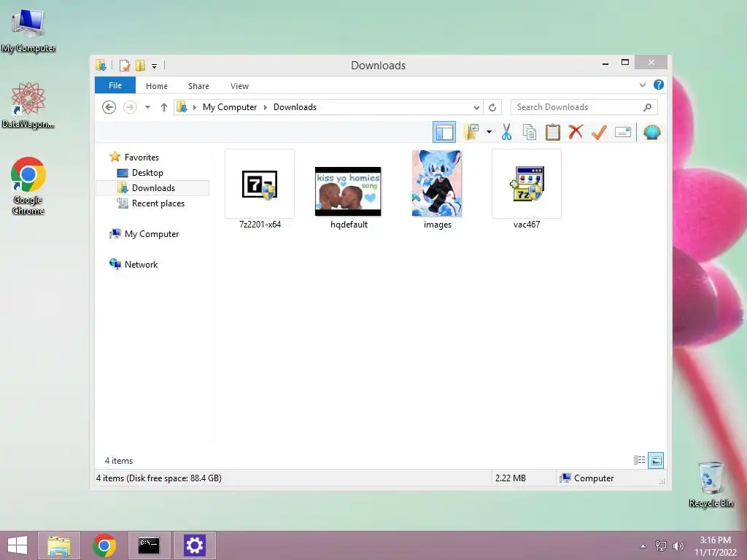The image size is (747, 560).
Task: Open the Recycle Bin on desktop
Action: (711, 484)
